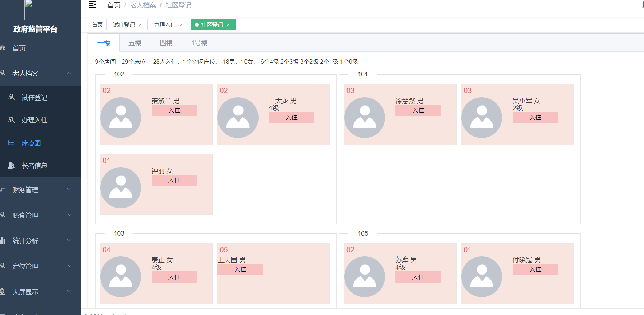Click 入住 button for 钟丽

[174, 180]
